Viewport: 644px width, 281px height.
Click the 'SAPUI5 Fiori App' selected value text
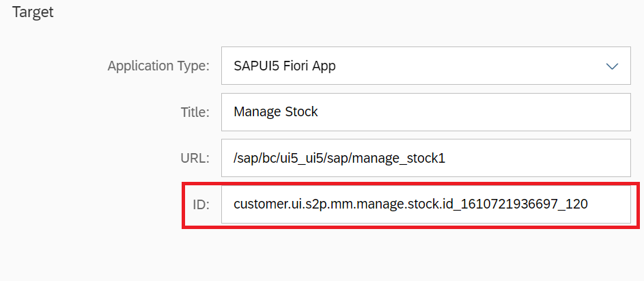pos(284,66)
